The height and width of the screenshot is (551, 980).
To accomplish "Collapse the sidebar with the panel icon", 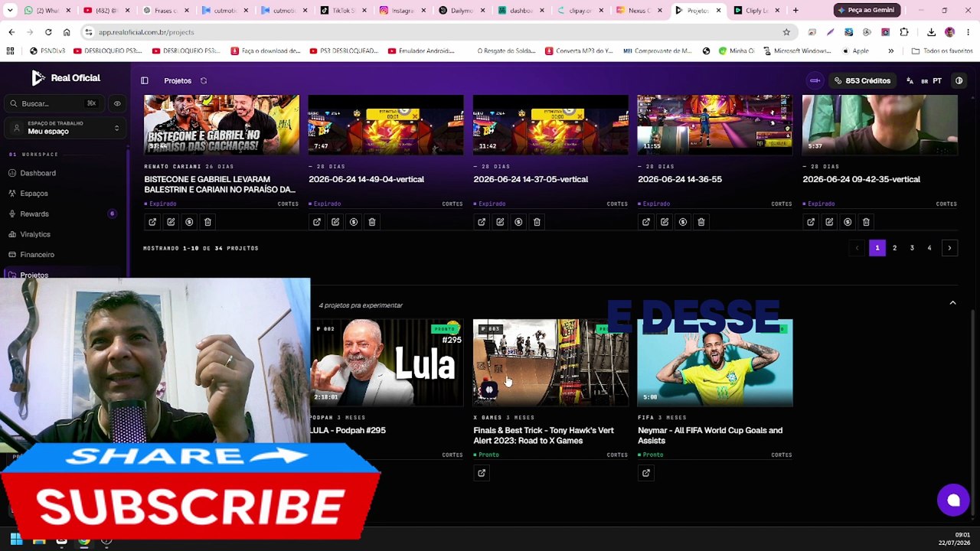I will (x=145, y=80).
